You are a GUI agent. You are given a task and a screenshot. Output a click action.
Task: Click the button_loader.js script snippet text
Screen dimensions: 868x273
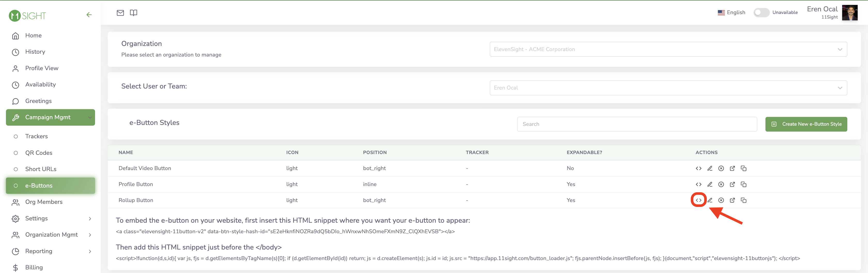click(x=458, y=259)
